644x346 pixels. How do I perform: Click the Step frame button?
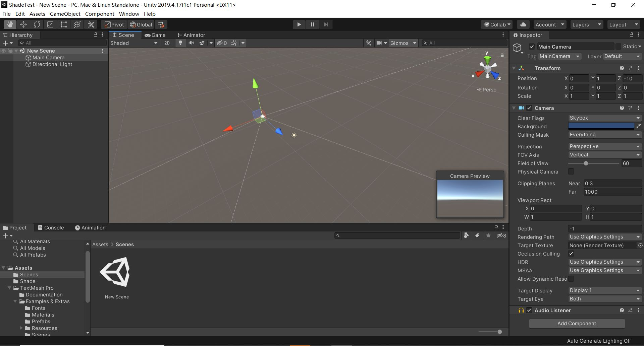326,24
